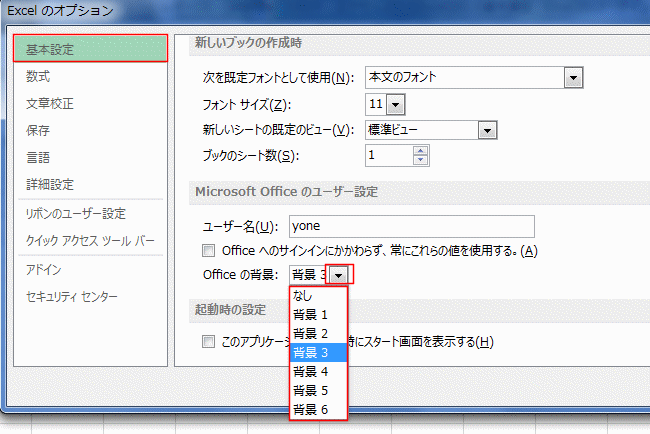Image resolution: width=650 pixels, height=434 pixels.
Task: Toggle スタート画面を表示する checkbox
Action: coord(209,342)
